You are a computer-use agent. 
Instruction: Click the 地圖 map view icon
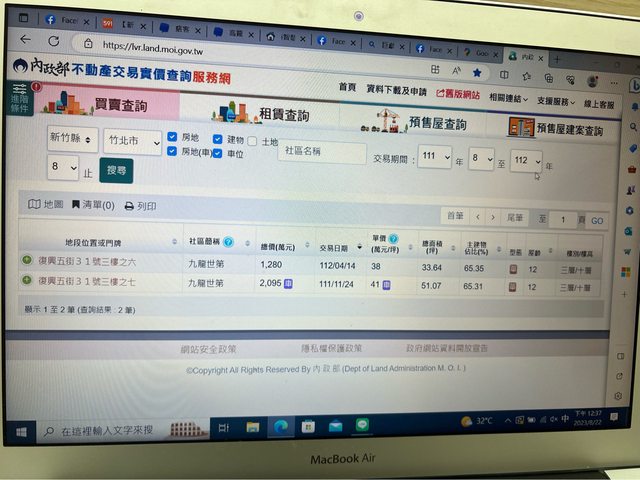pos(35,204)
